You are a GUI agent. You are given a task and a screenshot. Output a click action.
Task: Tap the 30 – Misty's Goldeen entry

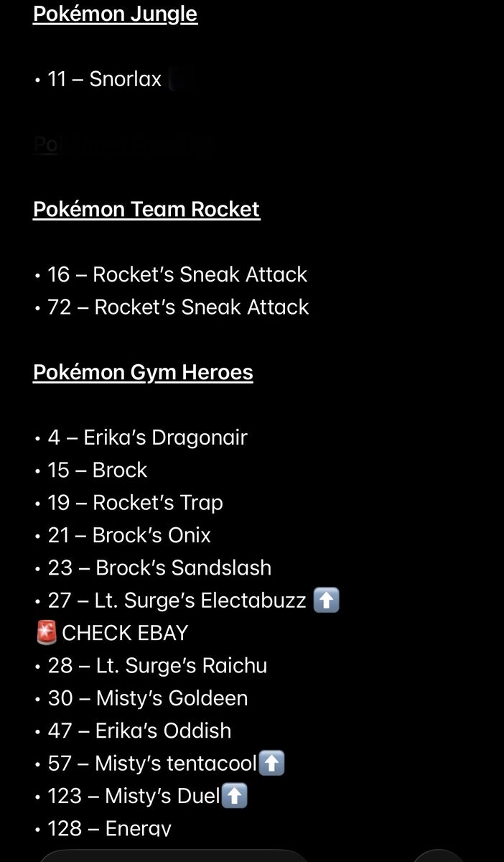pos(147,698)
